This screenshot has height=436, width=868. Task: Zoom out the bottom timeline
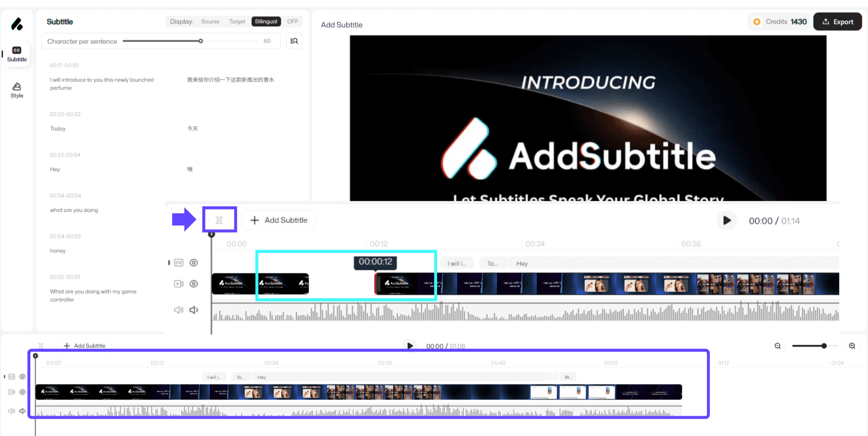[x=778, y=346]
